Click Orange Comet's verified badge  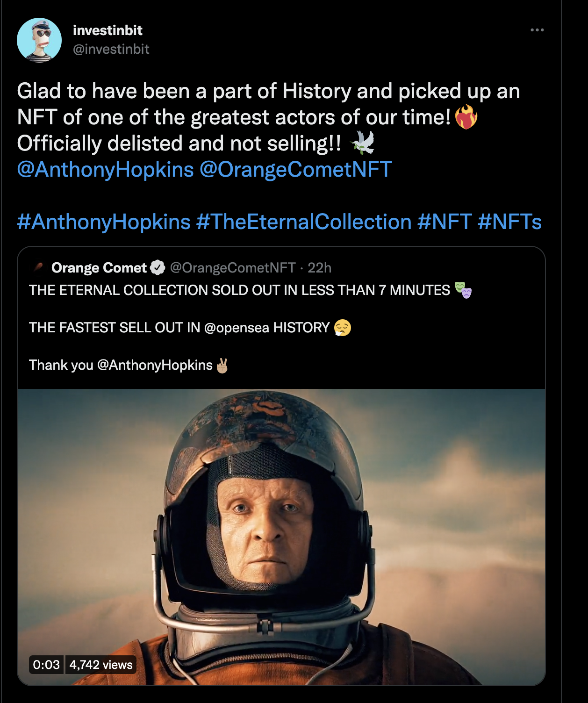[x=158, y=268]
